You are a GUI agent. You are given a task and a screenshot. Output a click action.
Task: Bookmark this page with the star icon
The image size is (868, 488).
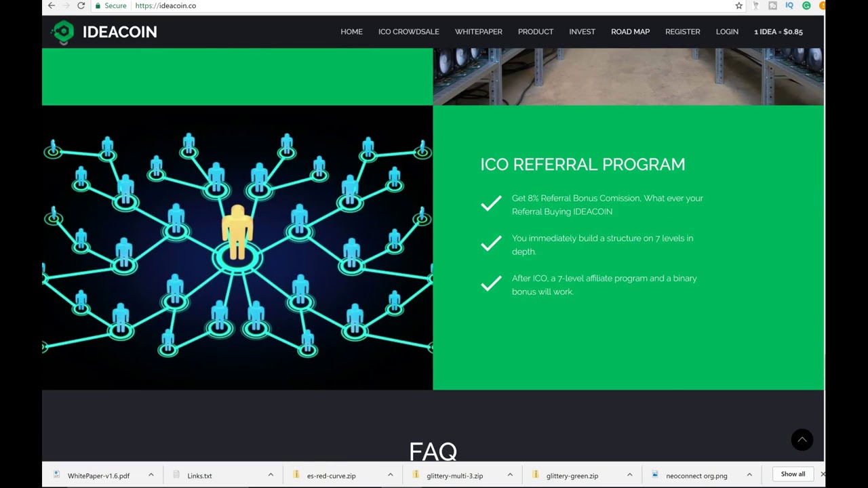(x=739, y=5)
